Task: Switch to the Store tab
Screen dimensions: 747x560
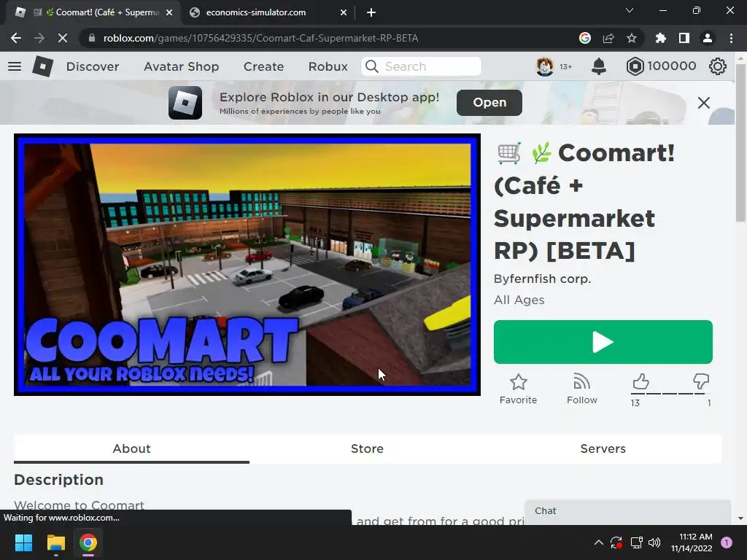Action: click(x=368, y=448)
